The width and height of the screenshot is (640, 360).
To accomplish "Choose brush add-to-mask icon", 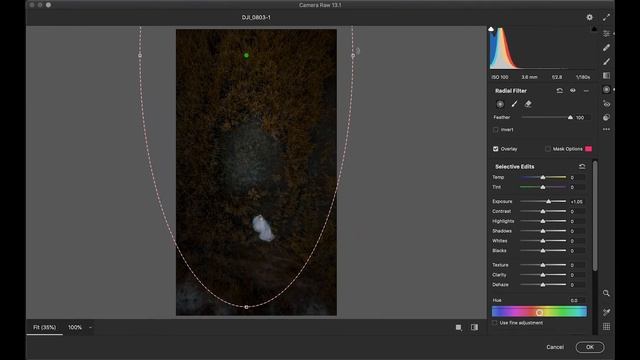I will click(x=514, y=104).
